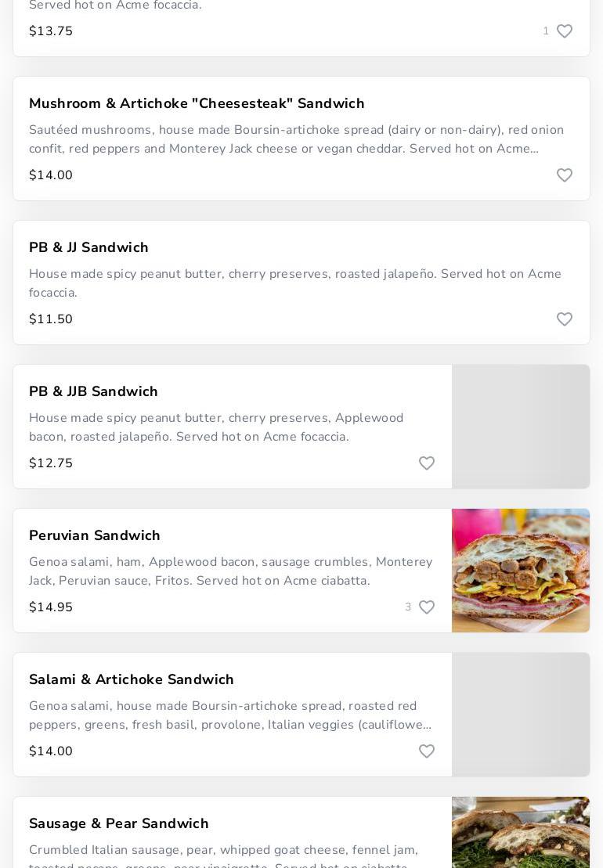
Task: Open Peruvian Sandwich photo
Action: 521,571
